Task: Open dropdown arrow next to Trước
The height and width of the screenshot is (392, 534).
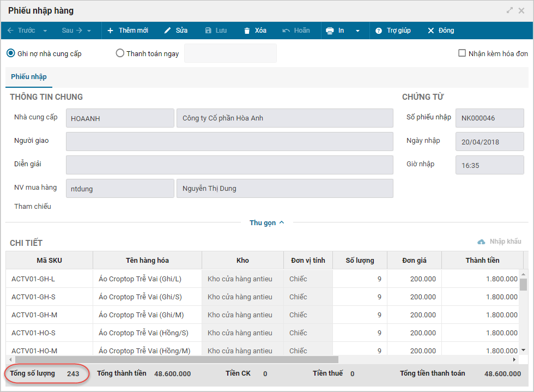Action: coord(45,31)
